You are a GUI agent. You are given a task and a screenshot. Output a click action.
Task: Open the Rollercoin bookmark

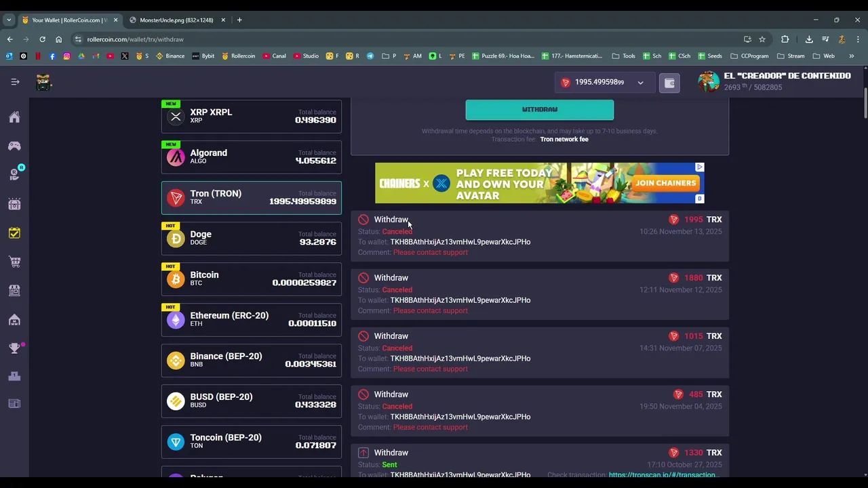coord(238,56)
